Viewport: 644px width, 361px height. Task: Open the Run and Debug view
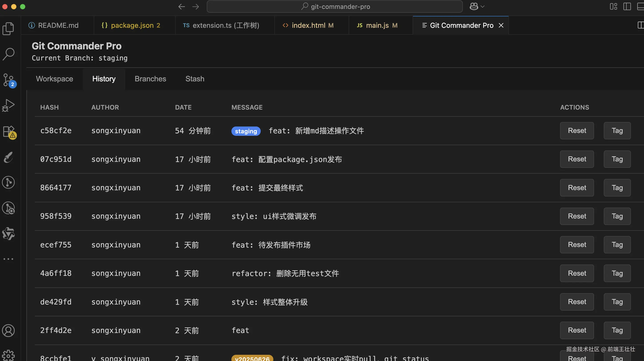(8, 105)
